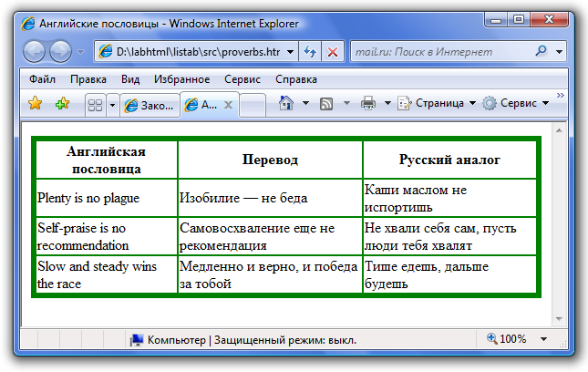Click status text Защищенный режим: выкл.
Screen dimensions: 588x372
(285, 340)
